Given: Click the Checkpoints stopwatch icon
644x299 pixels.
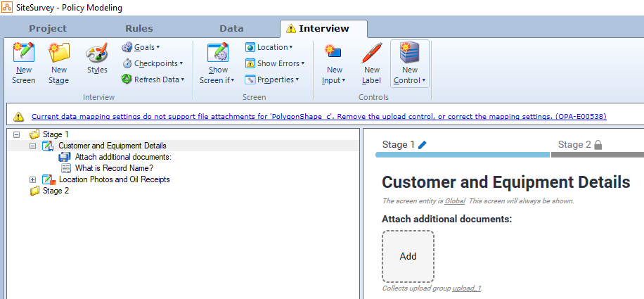Looking at the screenshot, I should click(127, 63).
